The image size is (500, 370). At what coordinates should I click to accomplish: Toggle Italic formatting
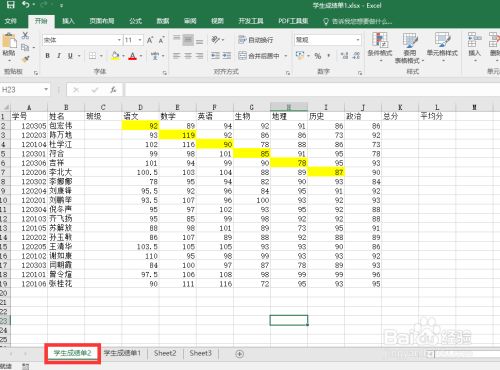[59, 56]
